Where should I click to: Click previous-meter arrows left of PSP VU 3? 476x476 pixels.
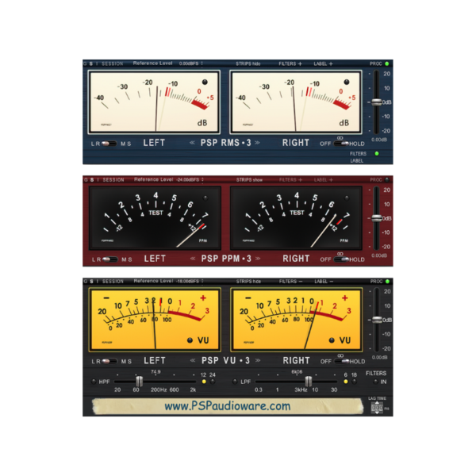coord(193,360)
